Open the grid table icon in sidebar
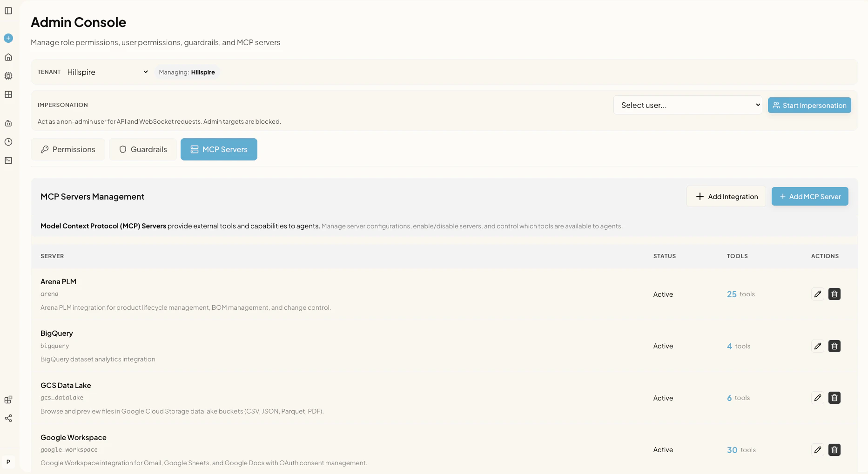 pyautogui.click(x=8, y=94)
